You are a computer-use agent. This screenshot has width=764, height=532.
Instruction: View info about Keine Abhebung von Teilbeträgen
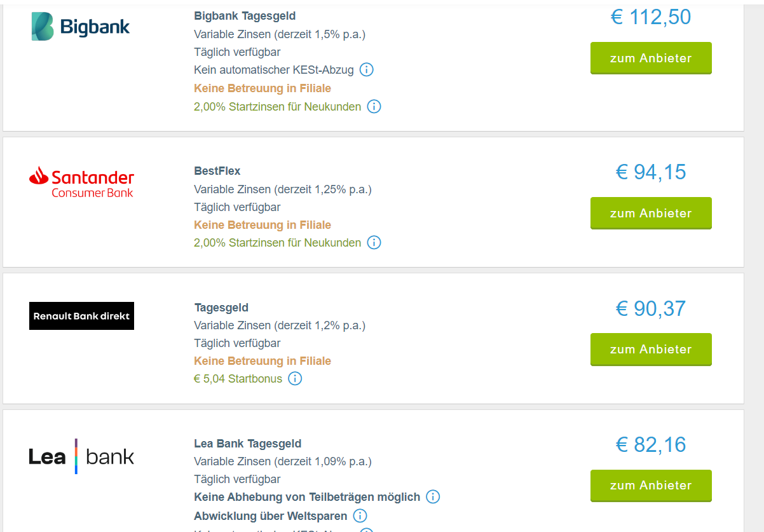[433, 496]
